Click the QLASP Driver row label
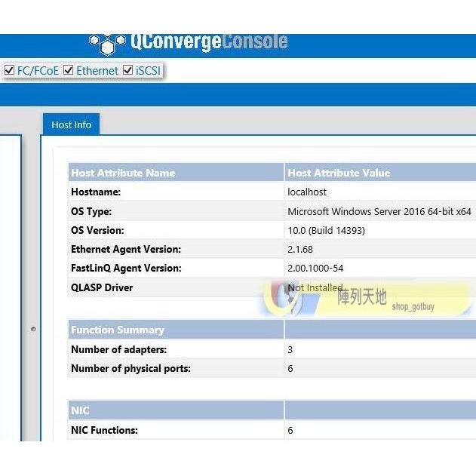476x476 pixels. pos(102,287)
